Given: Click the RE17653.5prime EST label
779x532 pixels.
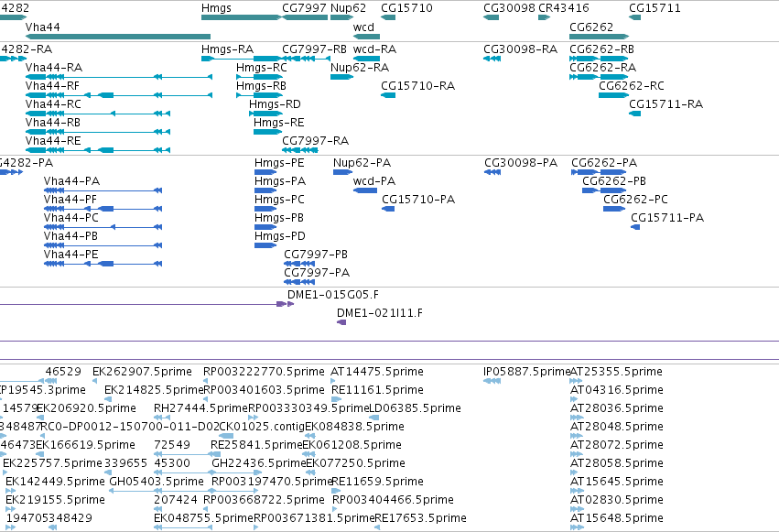Looking at the screenshot, I should [421, 518].
